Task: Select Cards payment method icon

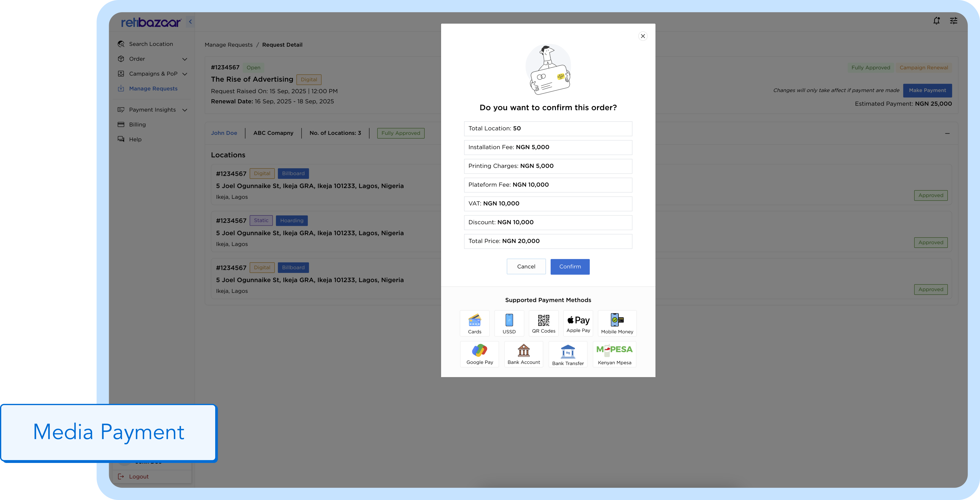Action: (x=474, y=323)
